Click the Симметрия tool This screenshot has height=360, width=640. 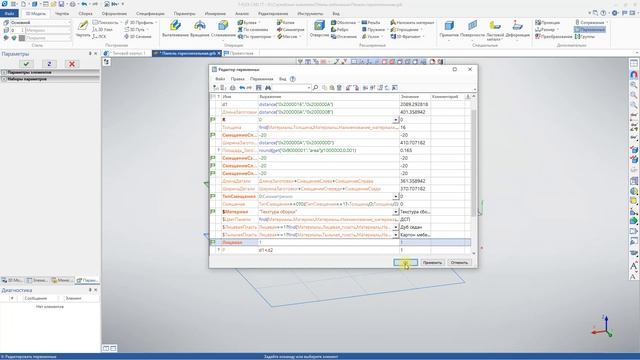pyautogui.click(x=290, y=29)
